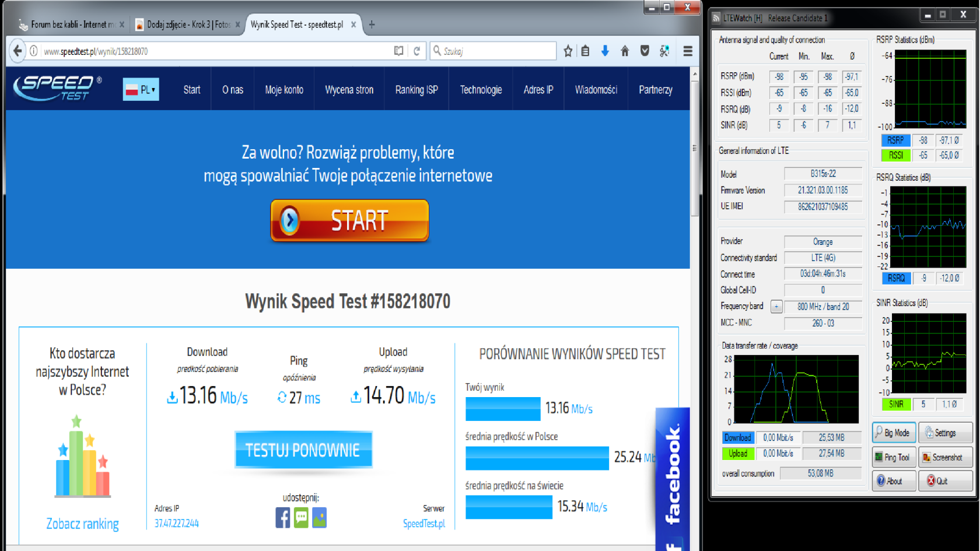Screen dimensions: 980x551
Task: Open Adres IP menu item
Action: pos(538,90)
